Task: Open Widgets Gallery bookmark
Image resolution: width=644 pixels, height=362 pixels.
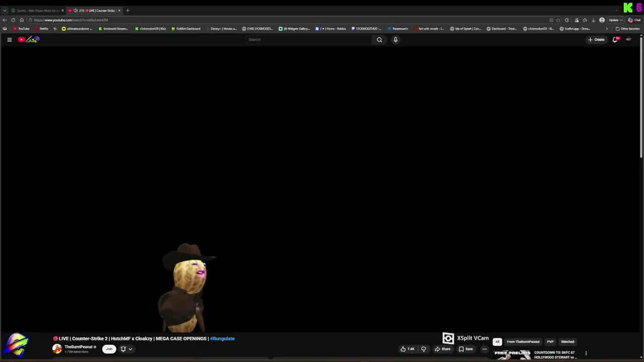Action: coord(294,29)
